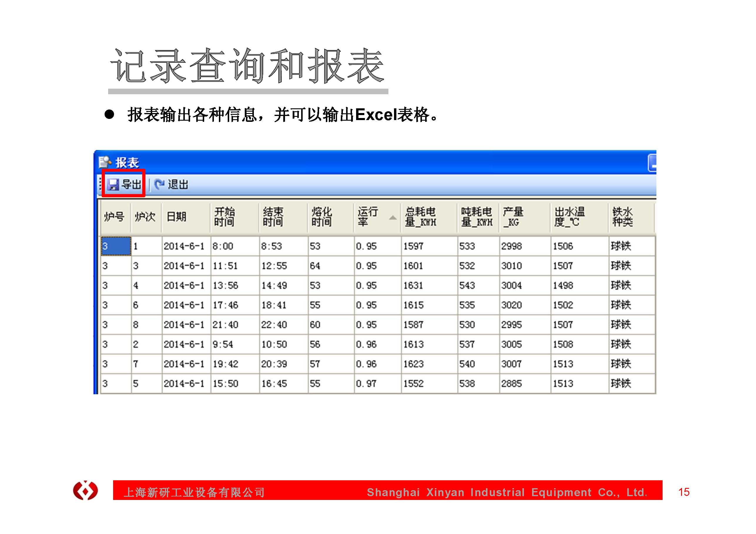Screen dimensions: 756x534
Task: Toggle sort arrow in 运行率 header
Action: click(x=393, y=218)
